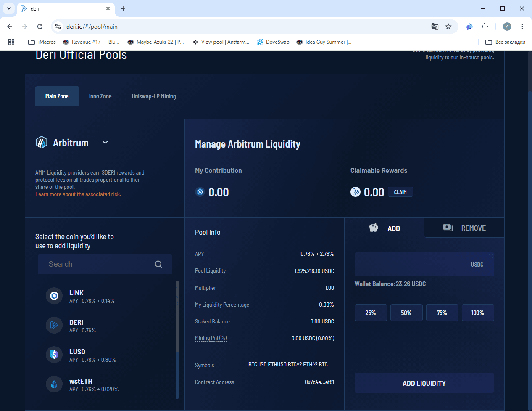Click the coin list scrollbar

(x=177, y=340)
